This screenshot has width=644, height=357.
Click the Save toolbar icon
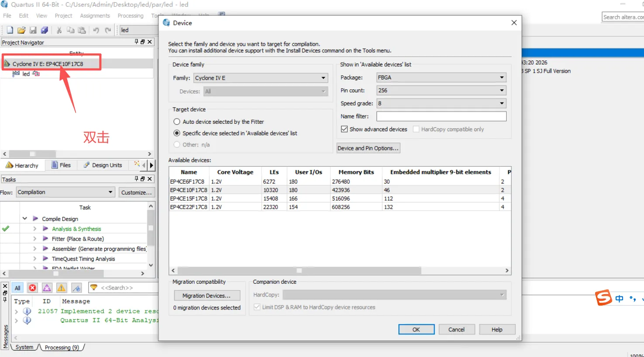[x=33, y=30]
